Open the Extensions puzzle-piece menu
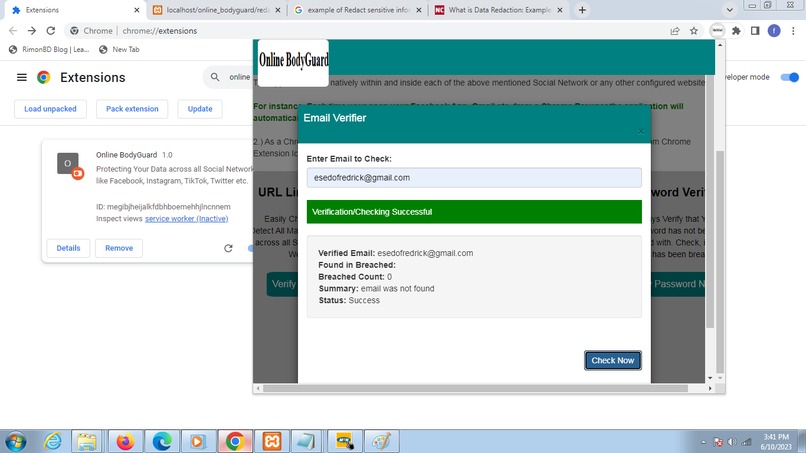 coord(736,31)
